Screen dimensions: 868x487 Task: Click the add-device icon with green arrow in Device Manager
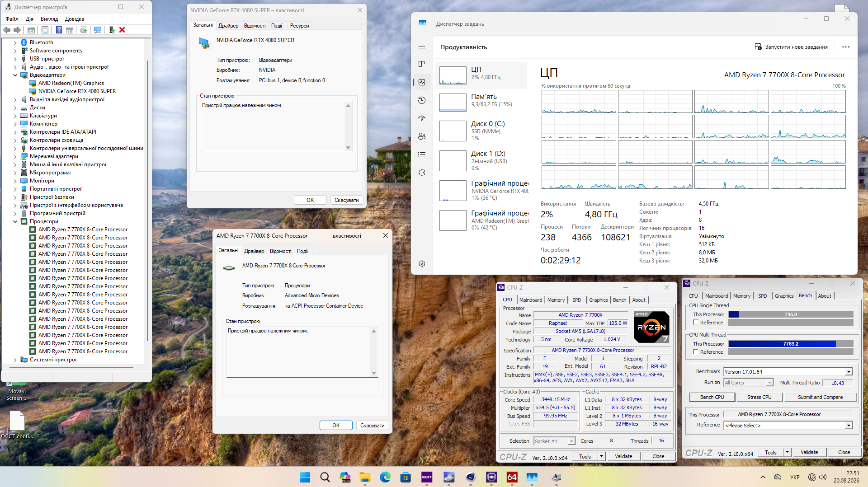(112, 30)
